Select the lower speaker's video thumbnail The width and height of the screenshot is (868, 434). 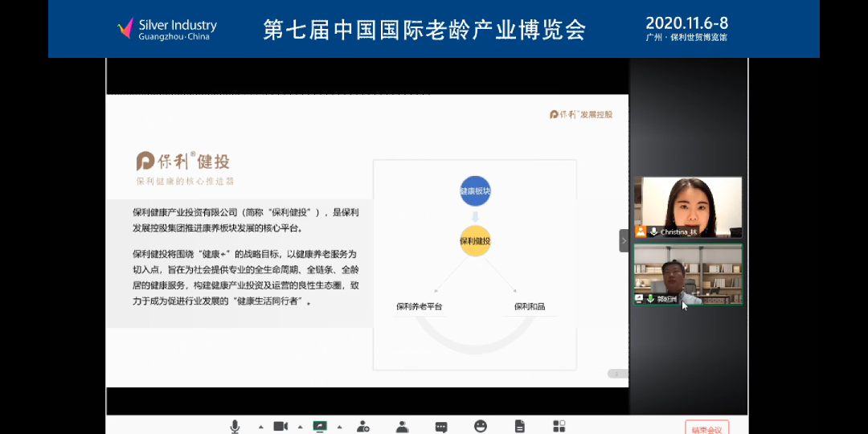pos(687,274)
